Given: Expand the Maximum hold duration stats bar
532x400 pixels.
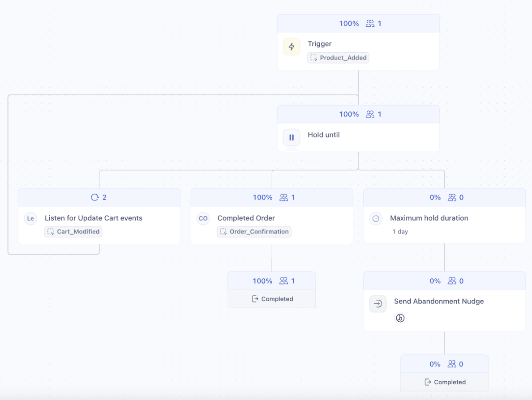Looking at the screenshot, I should pos(444,197).
